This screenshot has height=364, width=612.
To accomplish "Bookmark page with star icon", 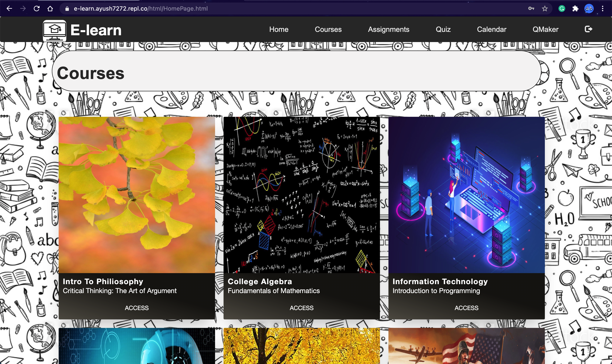I will [544, 8].
